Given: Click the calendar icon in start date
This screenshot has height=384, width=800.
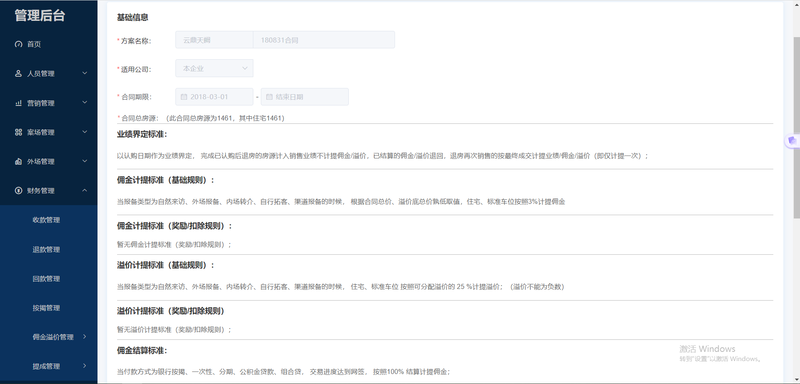Looking at the screenshot, I should pyautogui.click(x=184, y=96).
